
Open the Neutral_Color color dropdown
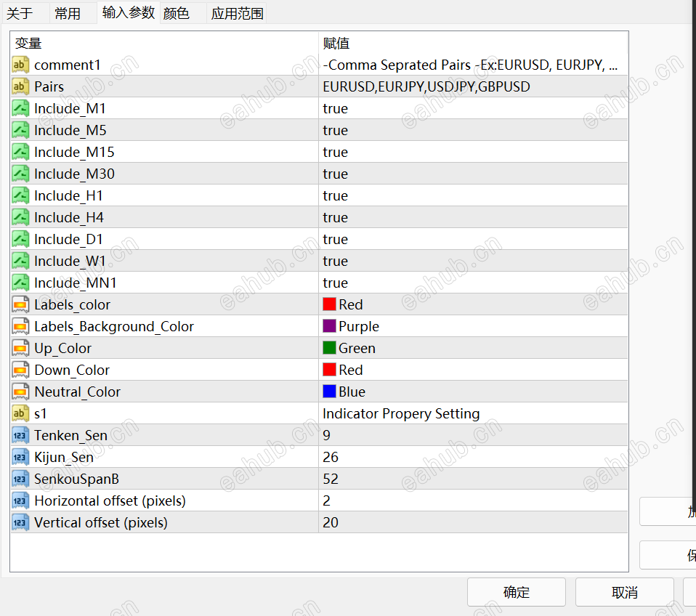[x=436, y=391]
